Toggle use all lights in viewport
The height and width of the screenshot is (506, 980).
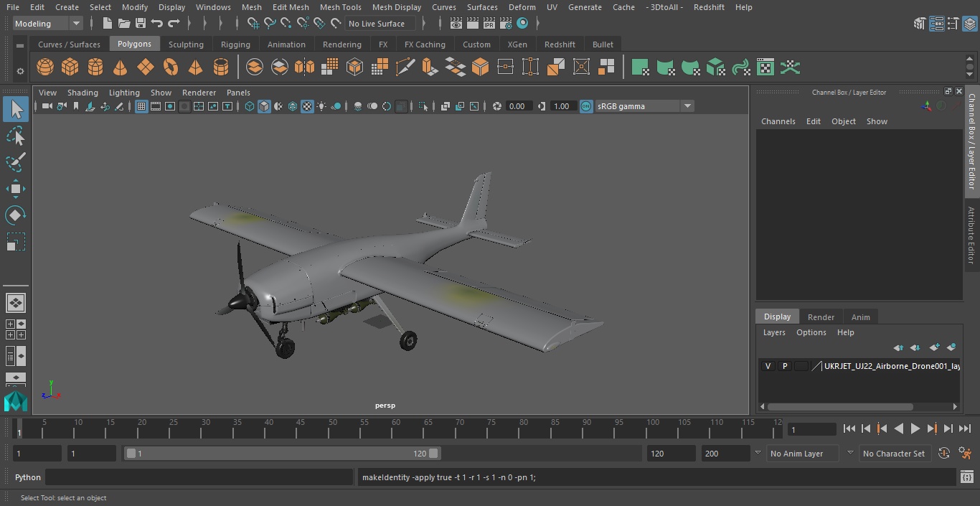[x=321, y=106]
